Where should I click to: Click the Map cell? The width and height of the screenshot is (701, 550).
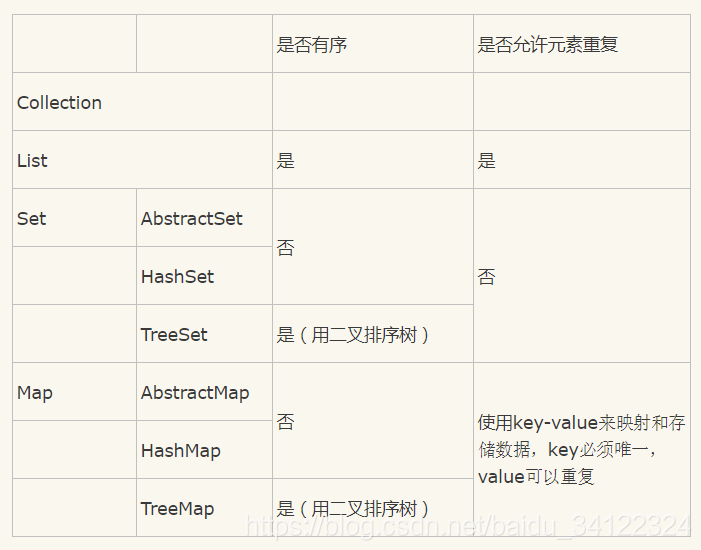pyautogui.click(x=74, y=392)
